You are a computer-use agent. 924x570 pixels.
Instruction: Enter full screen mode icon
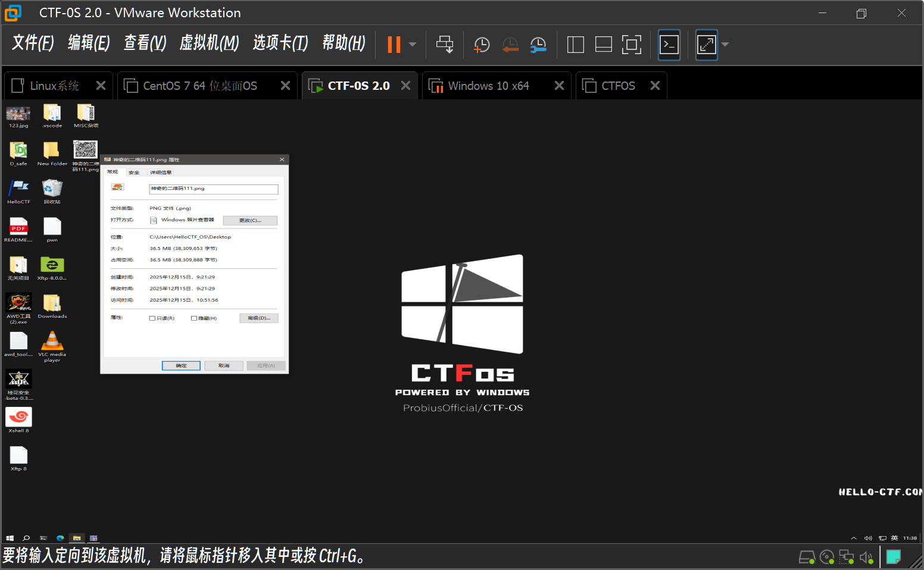pos(632,45)
